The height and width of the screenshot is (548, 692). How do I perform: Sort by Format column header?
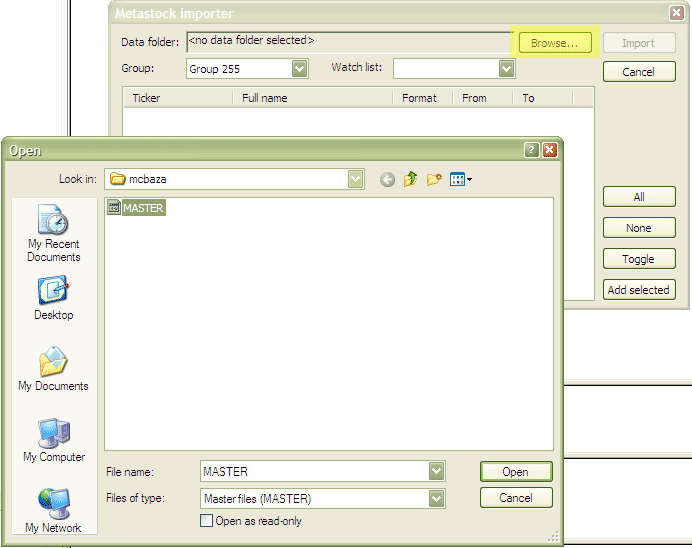[x=423, y=98]
